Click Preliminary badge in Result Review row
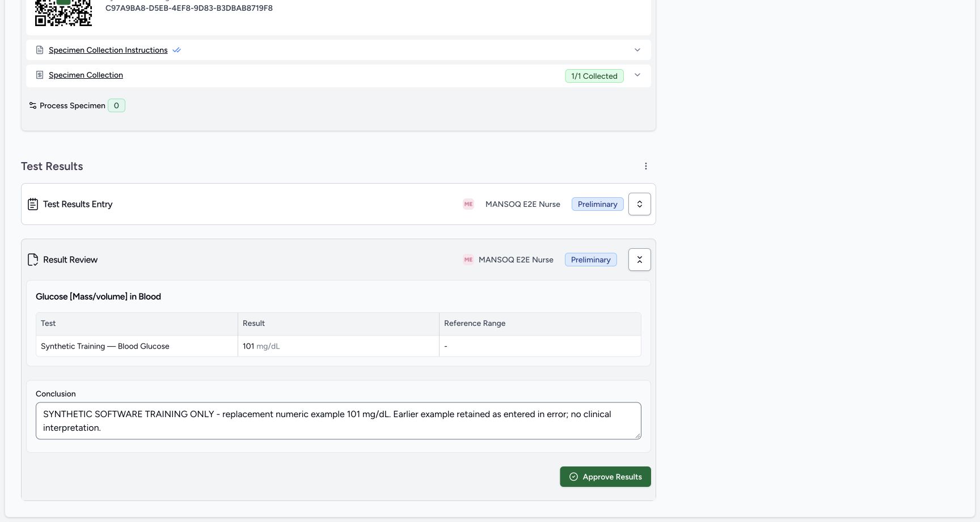This screenshot has height=522, width=980. (591, 260)
